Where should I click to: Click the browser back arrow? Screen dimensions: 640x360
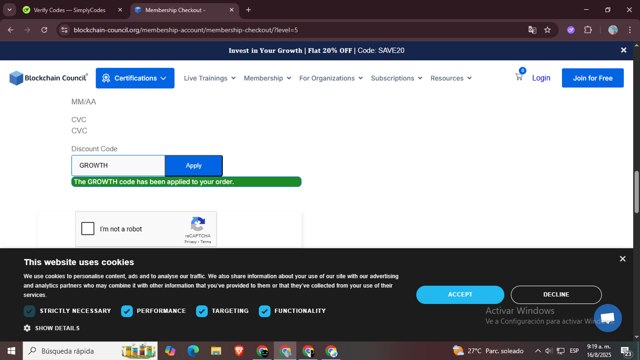click(x=11, y=30)
